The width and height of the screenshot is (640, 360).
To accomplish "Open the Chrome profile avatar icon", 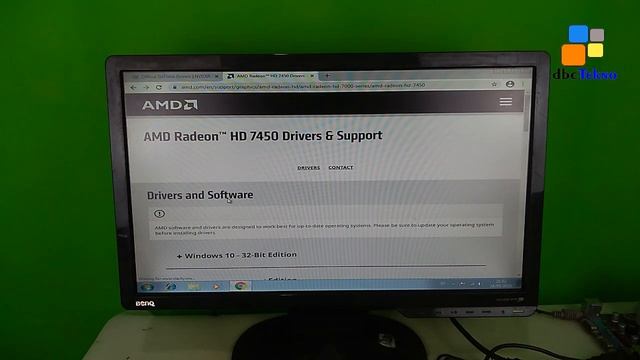I will [510, 84].
